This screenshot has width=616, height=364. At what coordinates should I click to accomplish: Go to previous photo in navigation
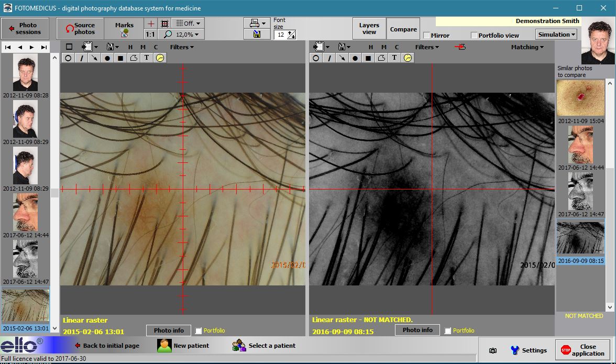pos(20,47)
